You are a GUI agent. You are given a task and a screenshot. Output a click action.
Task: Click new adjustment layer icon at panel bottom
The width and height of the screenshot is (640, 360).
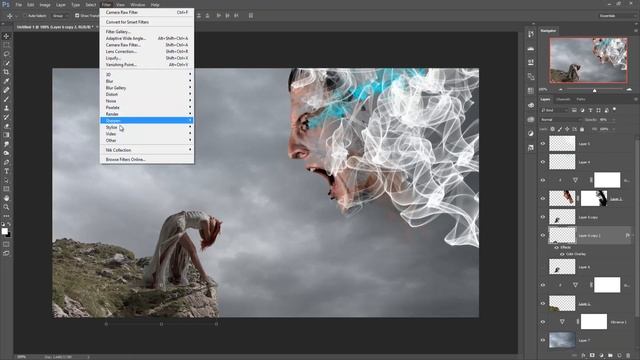pyautogui.click(x=601, y=356)
